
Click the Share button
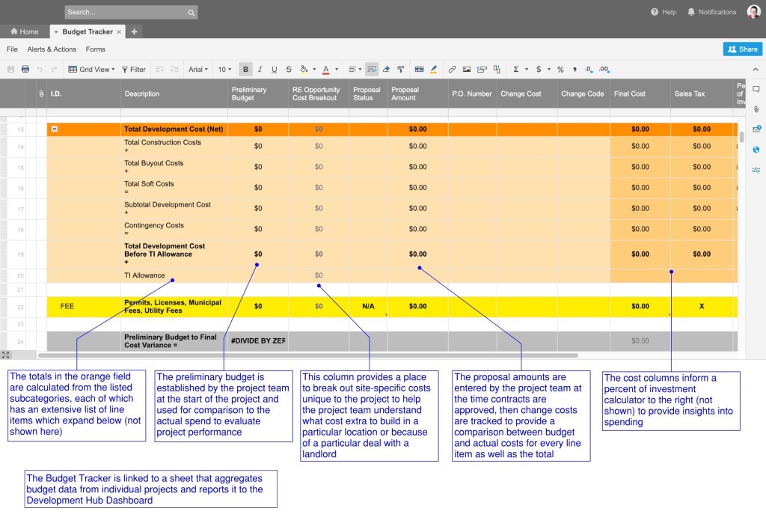742,49
